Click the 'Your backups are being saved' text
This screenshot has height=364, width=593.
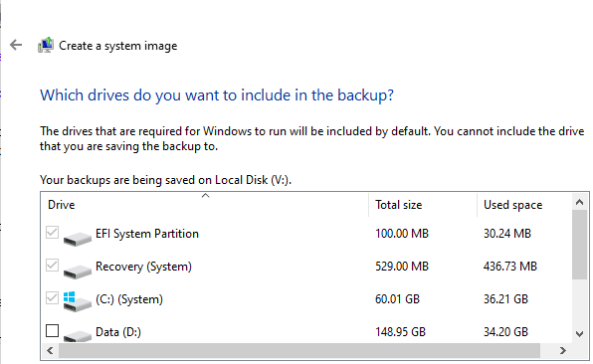(x=165, y=180)
